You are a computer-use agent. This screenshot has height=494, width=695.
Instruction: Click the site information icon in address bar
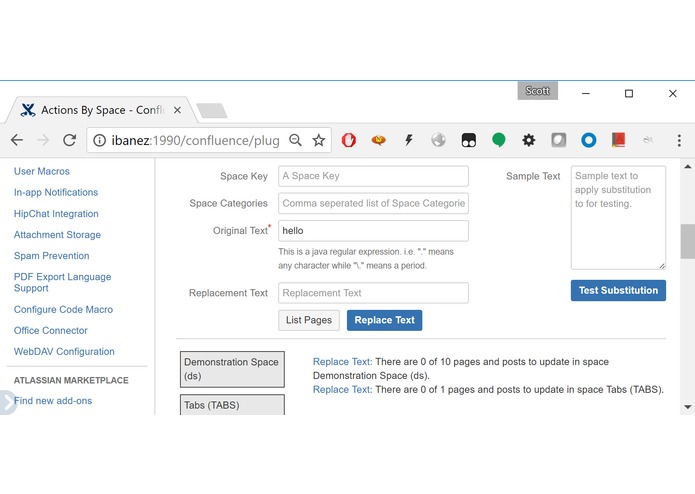(x=99, y=140)
